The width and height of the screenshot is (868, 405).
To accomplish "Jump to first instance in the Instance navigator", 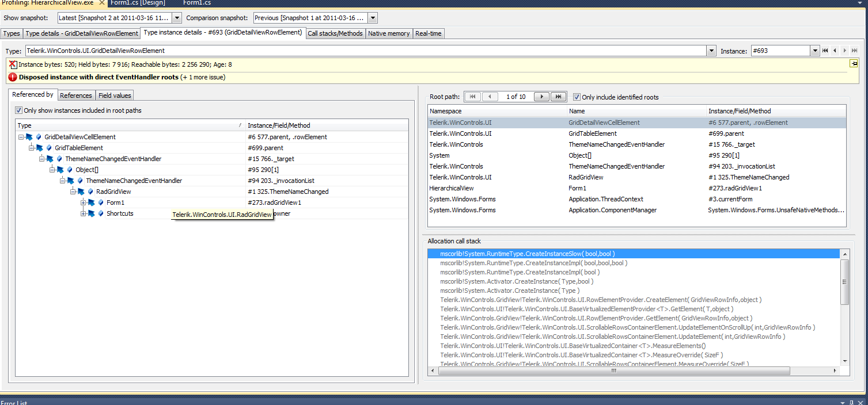I will [825, 51].
